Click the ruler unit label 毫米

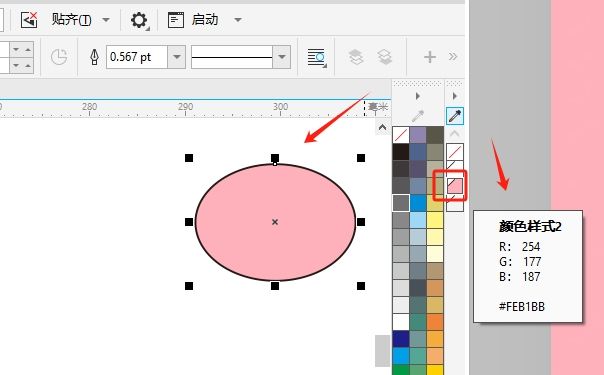[x=377, y=107]
